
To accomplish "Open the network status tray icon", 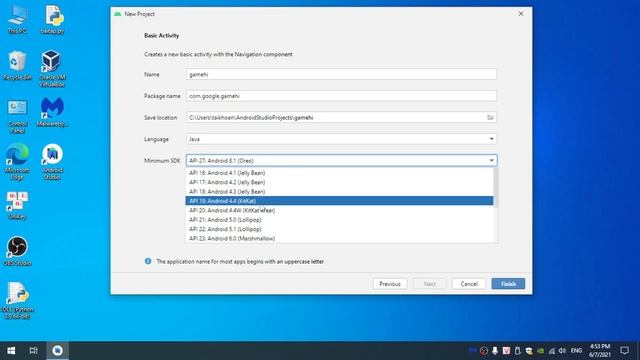I will pos(551,351).
